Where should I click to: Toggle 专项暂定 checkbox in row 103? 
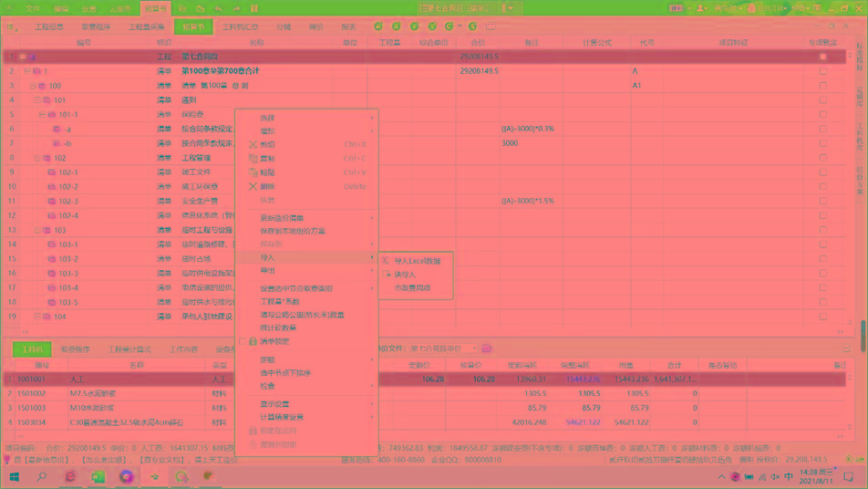click(x=823, y=230)
